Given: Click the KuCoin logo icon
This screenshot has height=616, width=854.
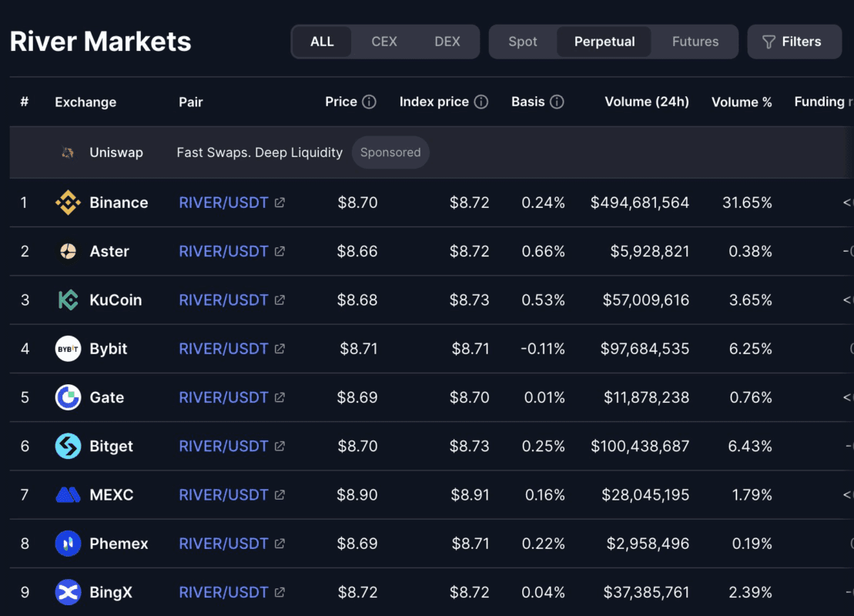Looking at the screenshot, I should (68, 300).
